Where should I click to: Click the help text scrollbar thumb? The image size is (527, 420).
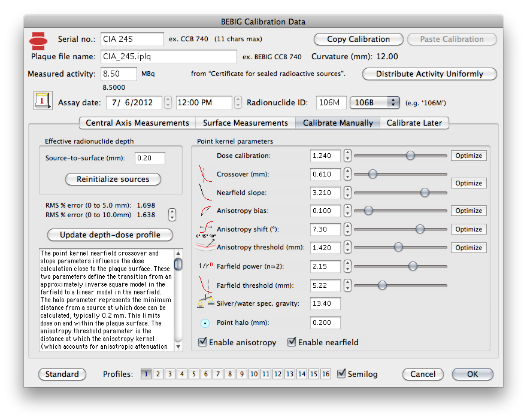(x=178, y=264)
